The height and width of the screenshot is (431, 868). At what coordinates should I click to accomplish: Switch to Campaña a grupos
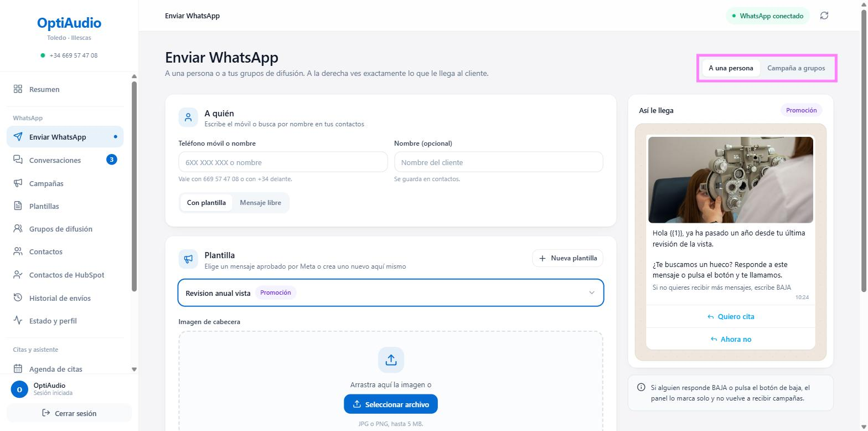tap(796, 68)
